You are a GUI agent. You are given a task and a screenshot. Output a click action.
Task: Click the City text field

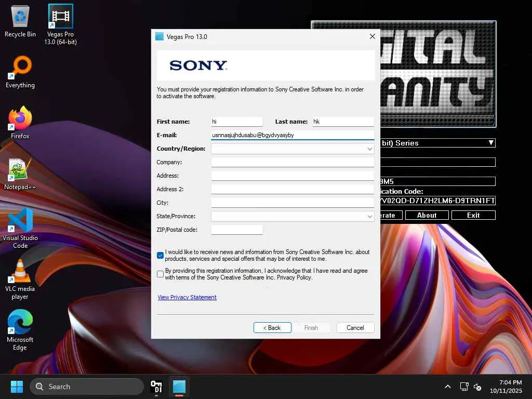(292, 203)
